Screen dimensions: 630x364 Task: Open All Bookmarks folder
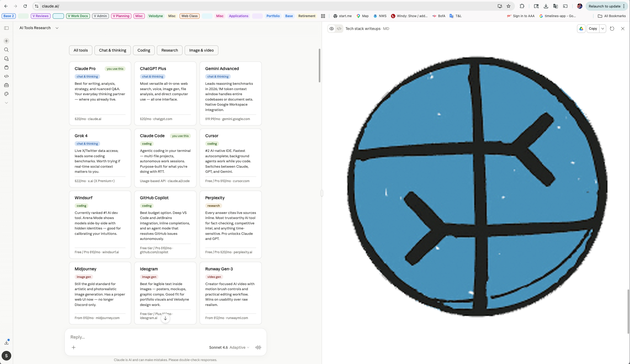[x=612, y=16]
